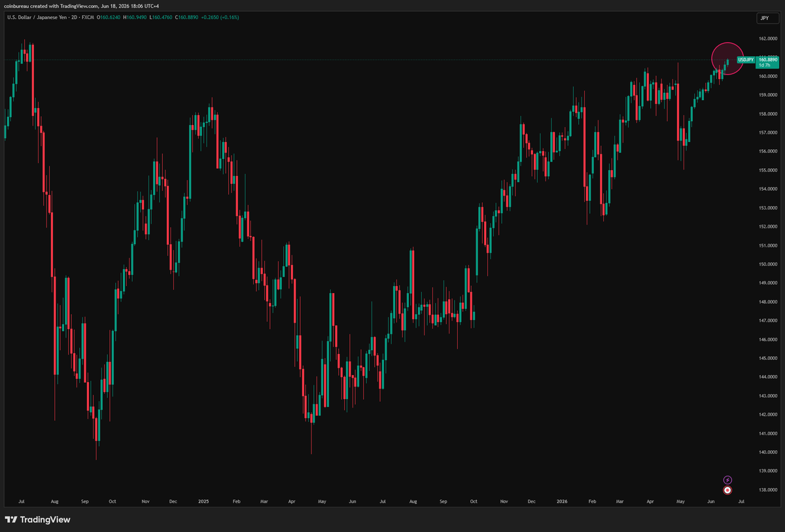Click the 160.0000 price axis label
The image size is (785, 532).
pyautogui.click(x=767, y=77)
